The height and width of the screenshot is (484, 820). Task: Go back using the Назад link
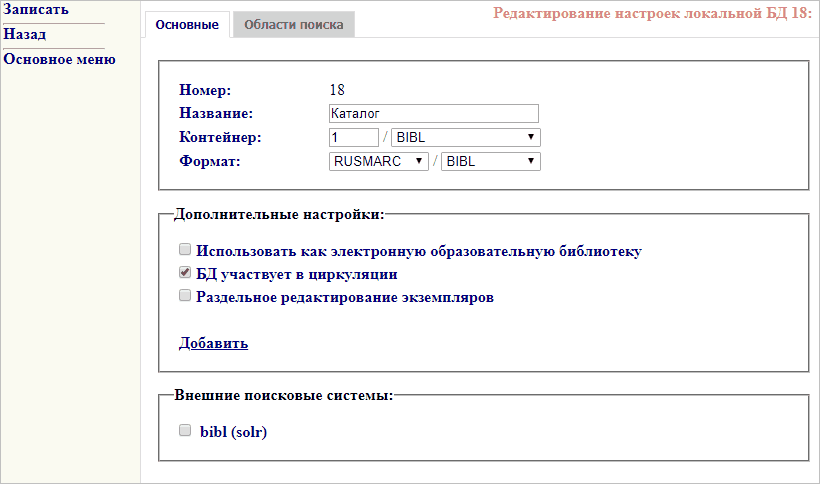click(25, 35)
